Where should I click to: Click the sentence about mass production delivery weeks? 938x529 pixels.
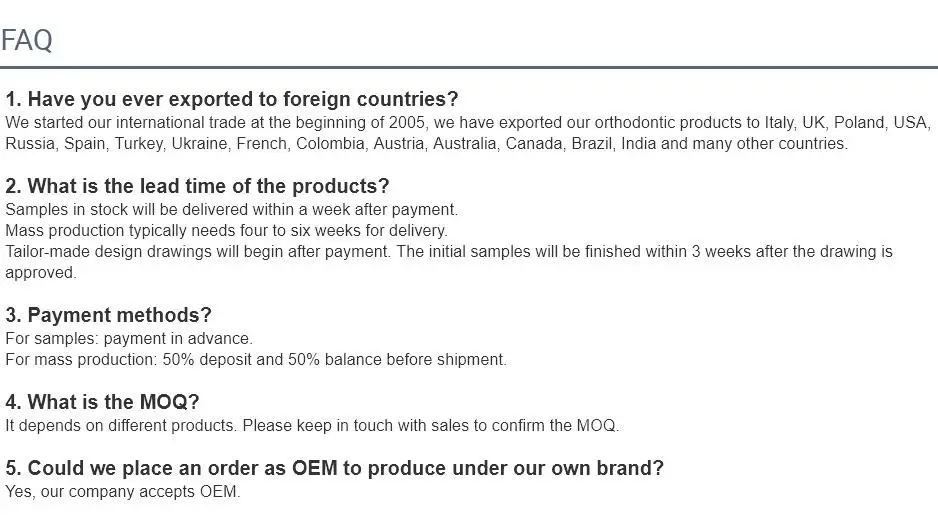226,230
